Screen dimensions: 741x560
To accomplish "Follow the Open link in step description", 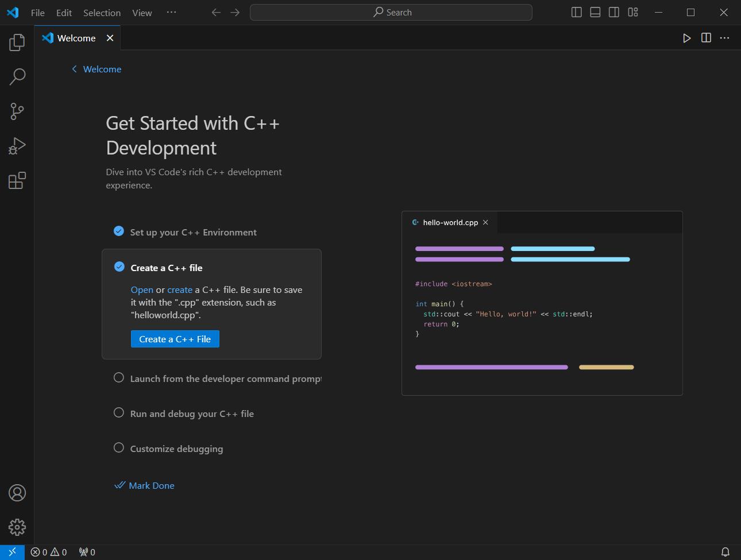I will 142,289.
